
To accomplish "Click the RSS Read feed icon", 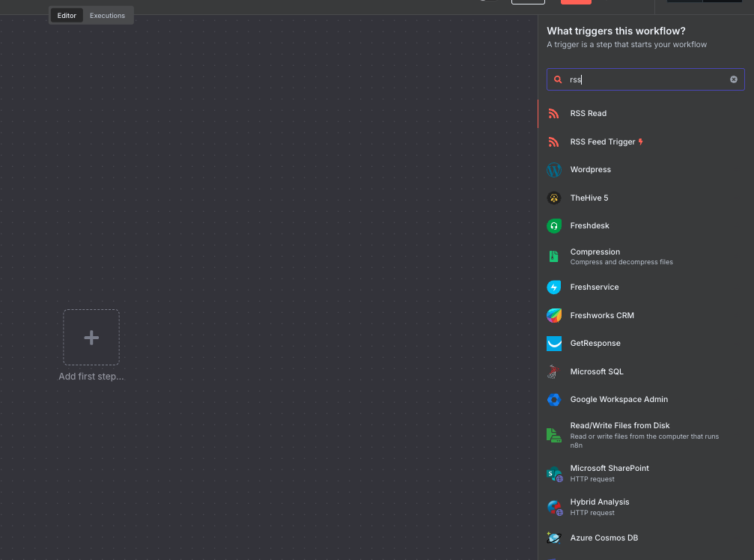I will click(553, 114).
